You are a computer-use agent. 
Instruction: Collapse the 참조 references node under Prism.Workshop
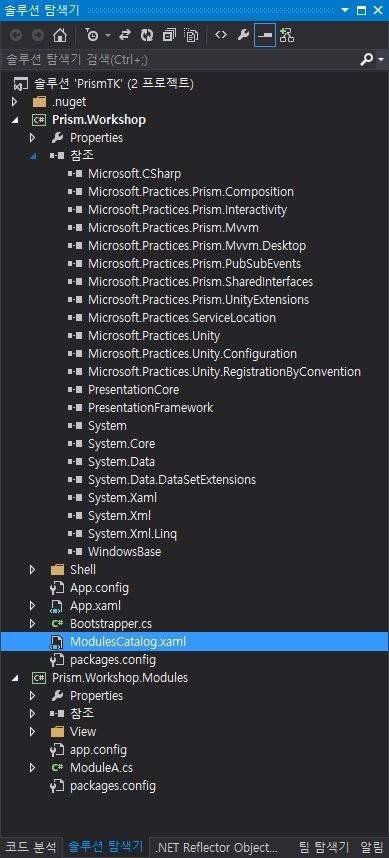coord(33,156)
